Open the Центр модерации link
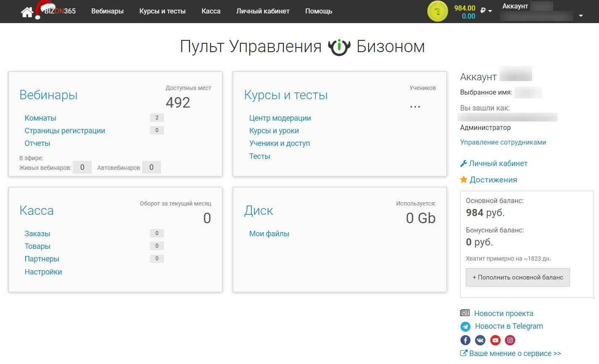599x364 pixels. 280,118
